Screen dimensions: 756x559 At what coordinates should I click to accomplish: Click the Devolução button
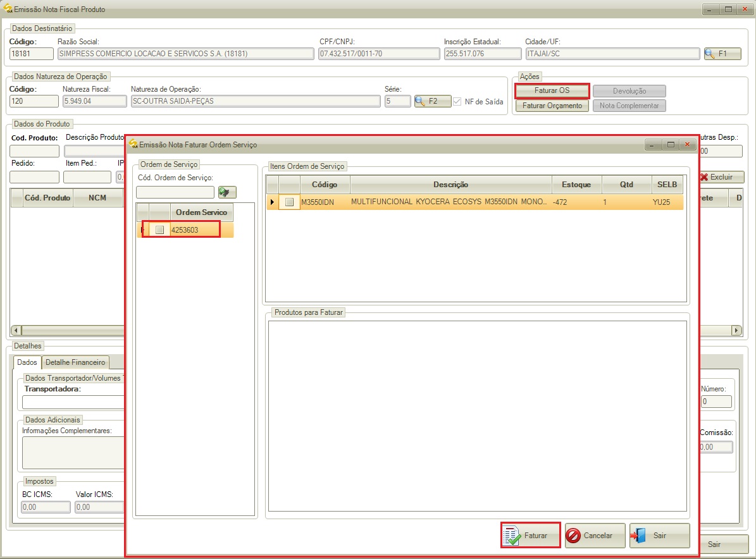click(629, 90)
